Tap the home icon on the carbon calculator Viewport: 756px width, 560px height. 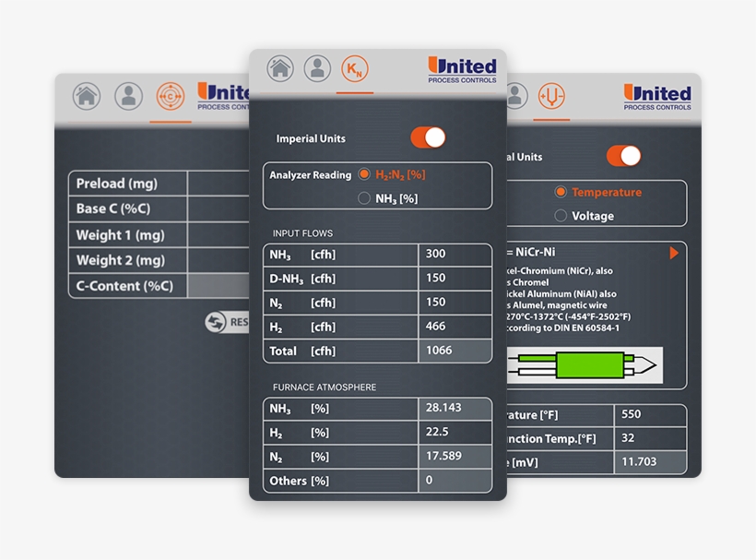pos(87,96)
